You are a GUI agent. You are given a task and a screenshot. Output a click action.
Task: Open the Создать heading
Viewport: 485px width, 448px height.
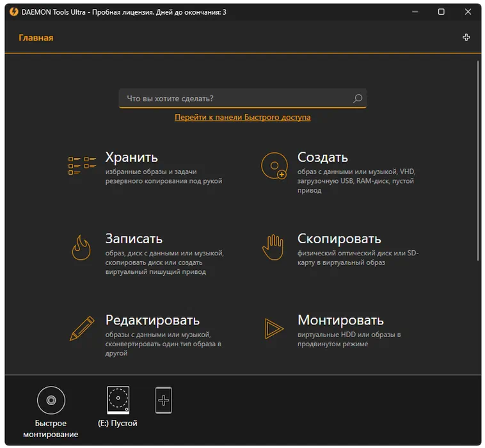point(322,157)
